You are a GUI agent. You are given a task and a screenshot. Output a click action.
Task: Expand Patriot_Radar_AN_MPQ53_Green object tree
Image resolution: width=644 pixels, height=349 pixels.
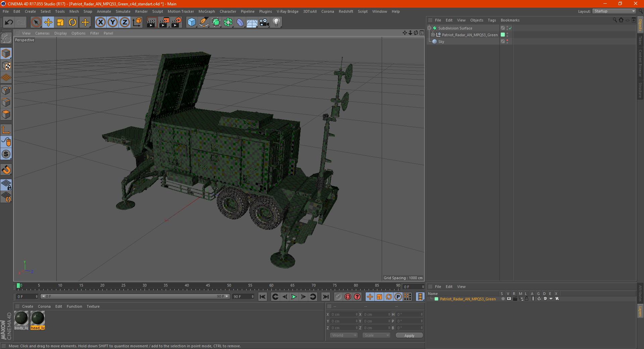[433, 35]
